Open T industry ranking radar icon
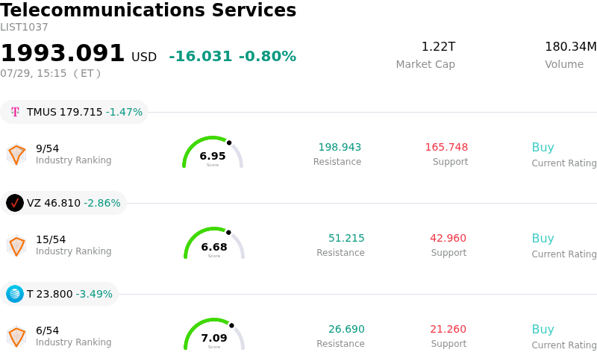Image resolution: width=597 pixels, height=364 pixels. pos(16,336)
